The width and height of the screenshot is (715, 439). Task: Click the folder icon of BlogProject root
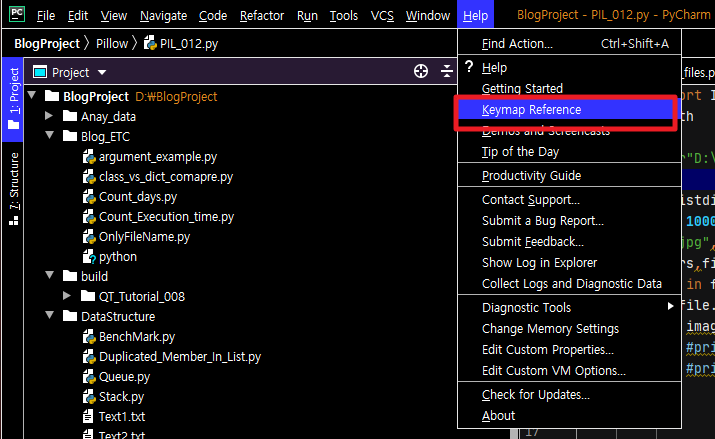(x=52, y=96)
